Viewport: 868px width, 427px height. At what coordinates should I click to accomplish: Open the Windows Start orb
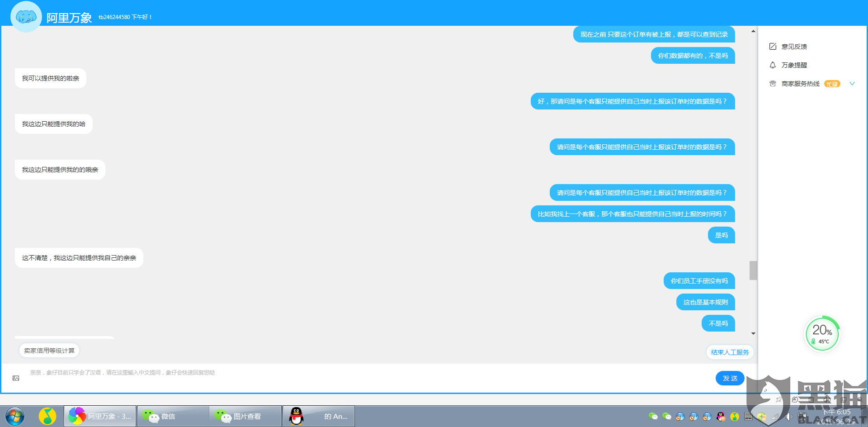tap(15, 416)
